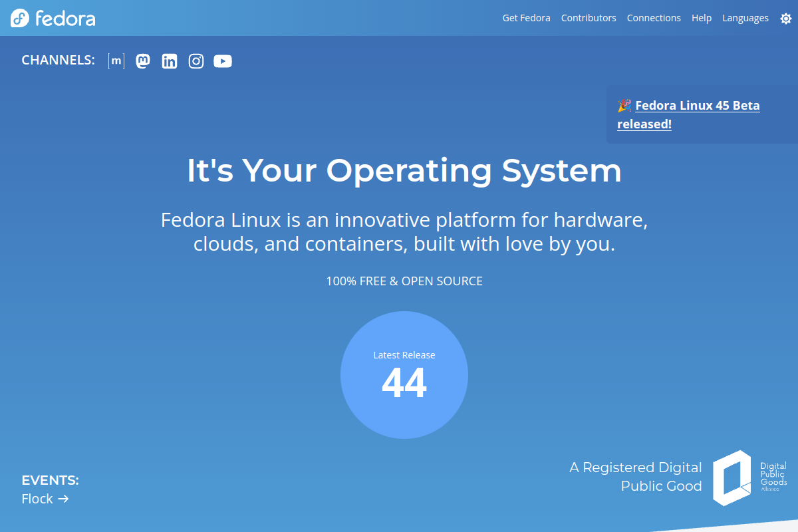Open the Matrix channel icon

[x=116, y=61]
